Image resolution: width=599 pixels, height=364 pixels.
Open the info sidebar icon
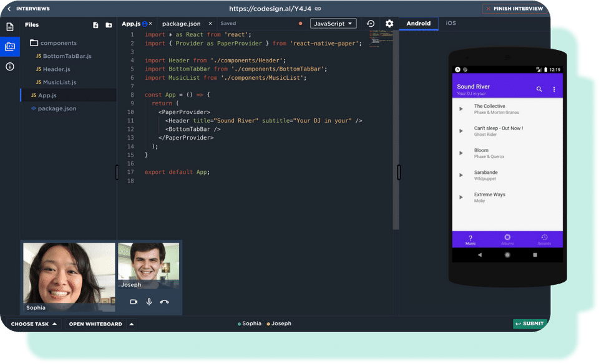tap(10, 67)
